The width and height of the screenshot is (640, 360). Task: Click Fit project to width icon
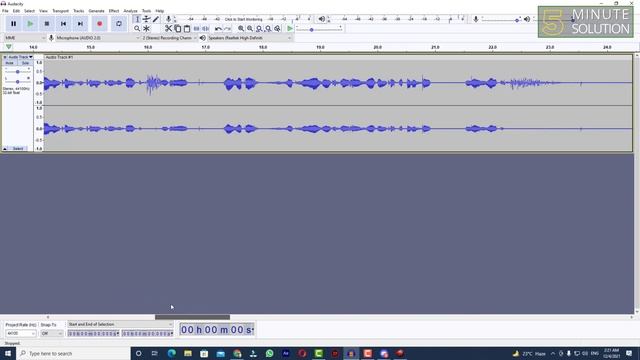[268, 29]
